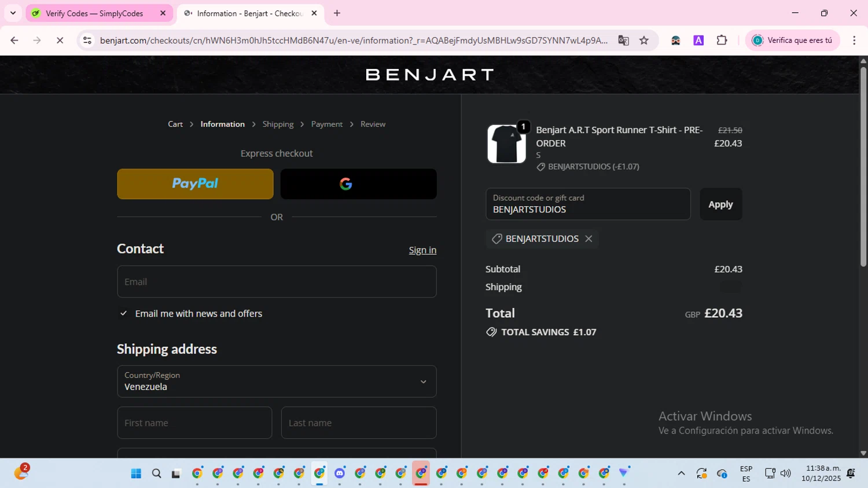The image size is (868, 488).
Task: Click the struck-through £21.50 price
Action: tap(730, 130)
